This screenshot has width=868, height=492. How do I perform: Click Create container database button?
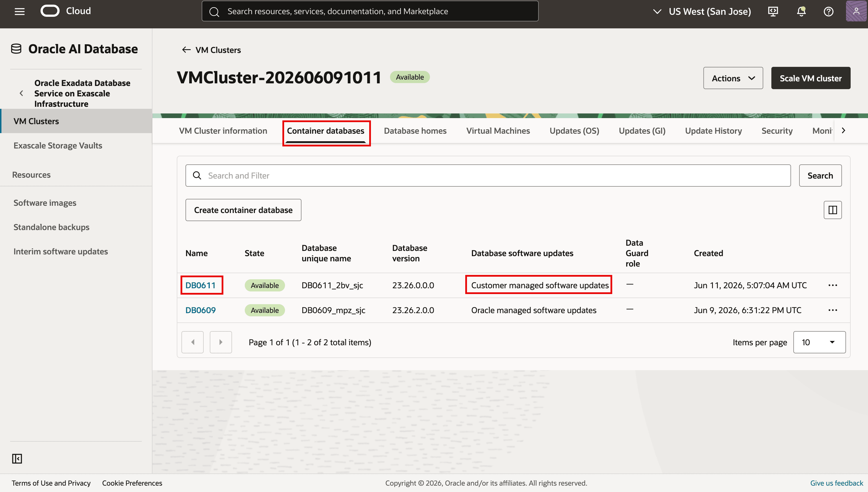pyautogui.click(x=243, y=210)
